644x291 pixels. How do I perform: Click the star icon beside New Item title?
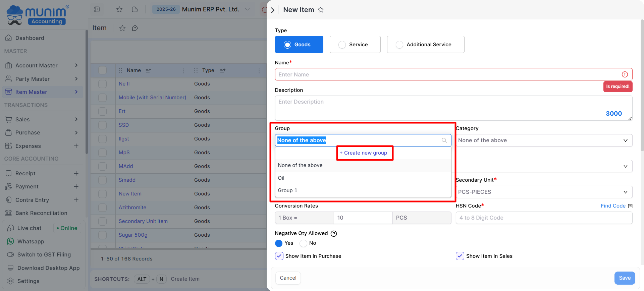click(x=321, y=10)
